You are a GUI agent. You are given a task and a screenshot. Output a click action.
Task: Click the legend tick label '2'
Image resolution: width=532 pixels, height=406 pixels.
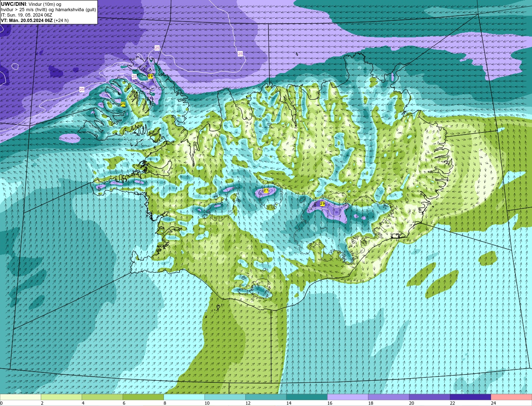point(42,403)
